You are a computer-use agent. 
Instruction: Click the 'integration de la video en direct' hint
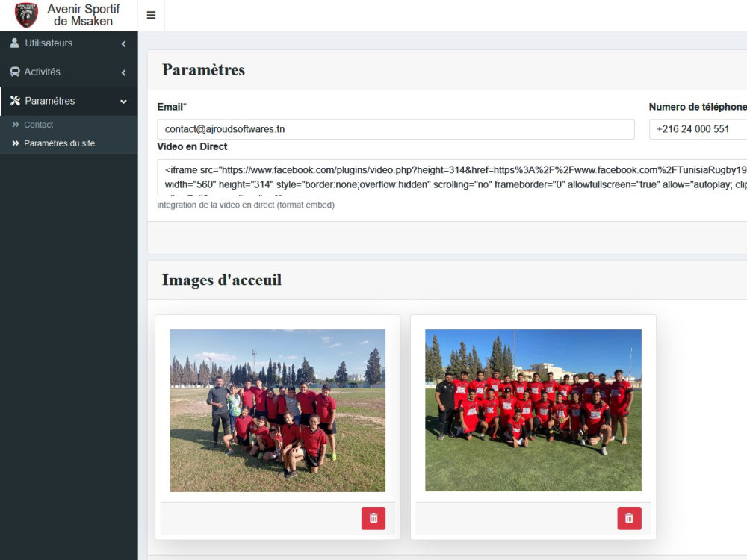point(246,205)
